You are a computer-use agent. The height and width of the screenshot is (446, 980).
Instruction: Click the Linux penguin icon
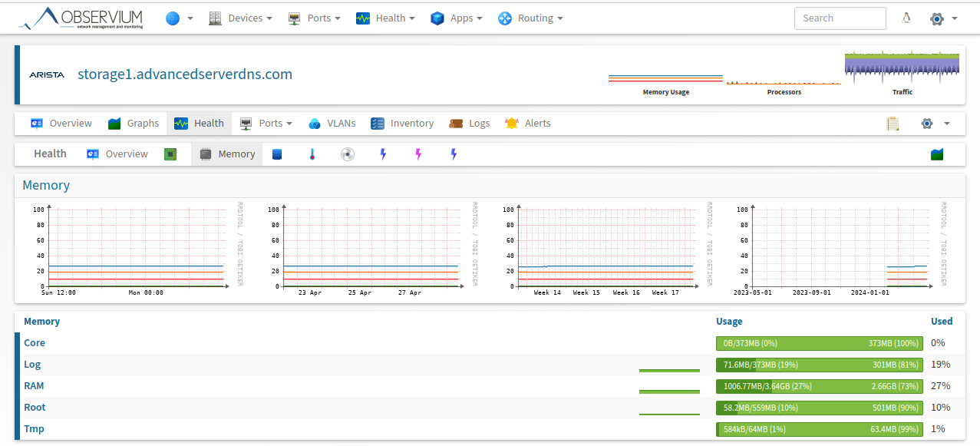[x=906, y=18]
